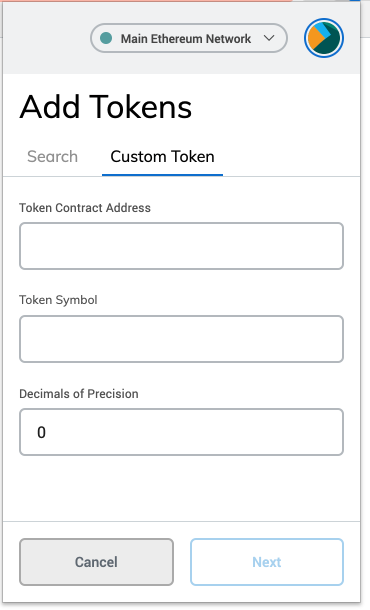Image resolution: width=370 pixels, height=610 pixels.
Task: Select the Custom Token tab
Action: pos(162,156)
